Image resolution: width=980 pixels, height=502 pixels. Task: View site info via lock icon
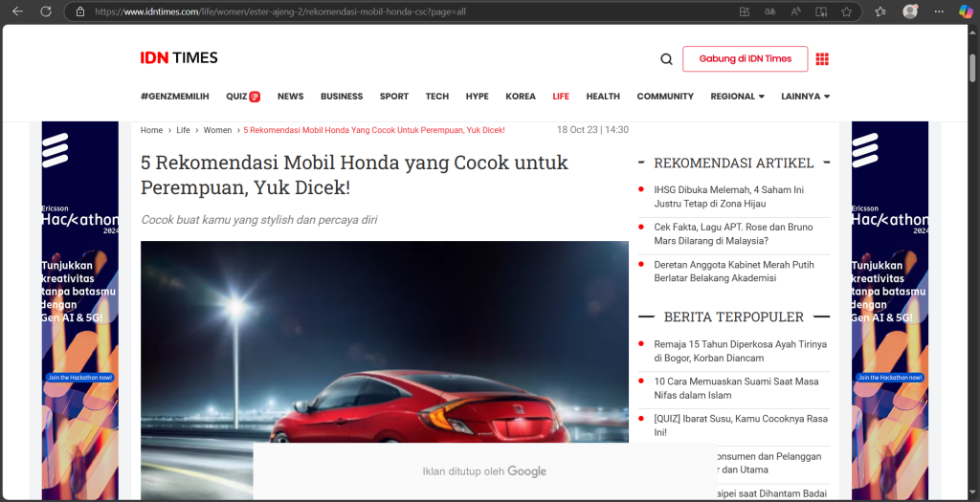coord(80,11)
